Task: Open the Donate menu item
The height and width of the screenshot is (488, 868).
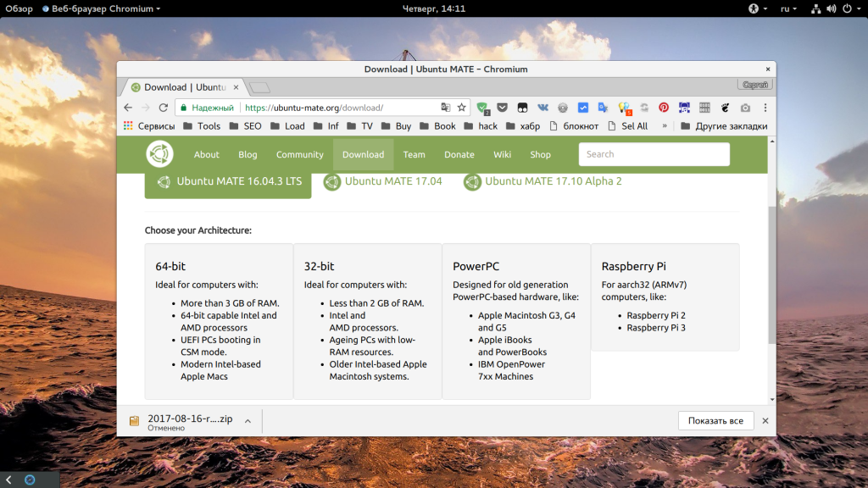Action: (459, 154)
